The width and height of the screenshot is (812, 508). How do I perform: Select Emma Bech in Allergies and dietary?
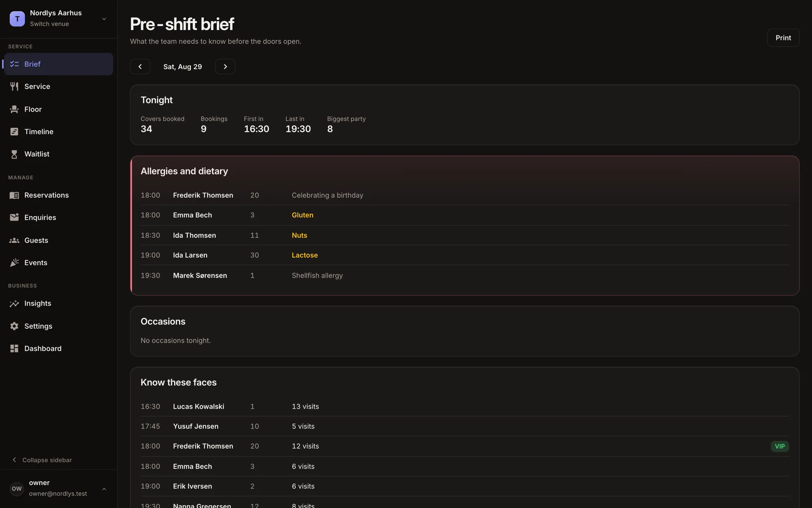pyautogui.click(x=192, y=215)
